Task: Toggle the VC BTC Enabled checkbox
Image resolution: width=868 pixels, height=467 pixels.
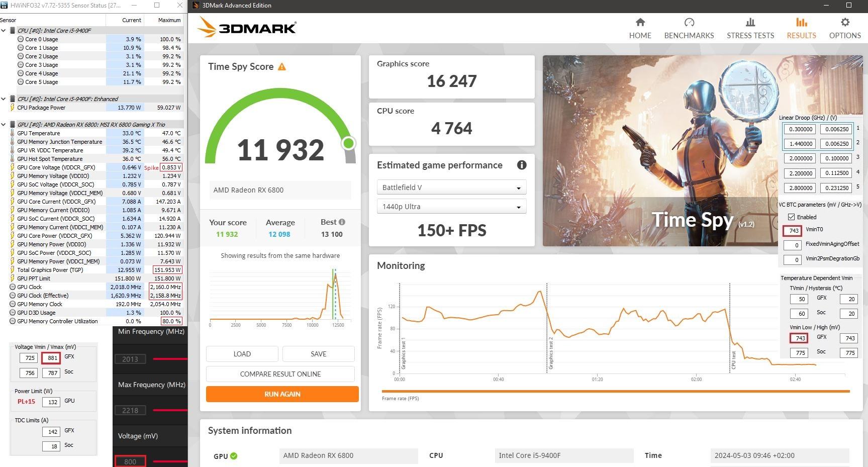Action: 792,217
